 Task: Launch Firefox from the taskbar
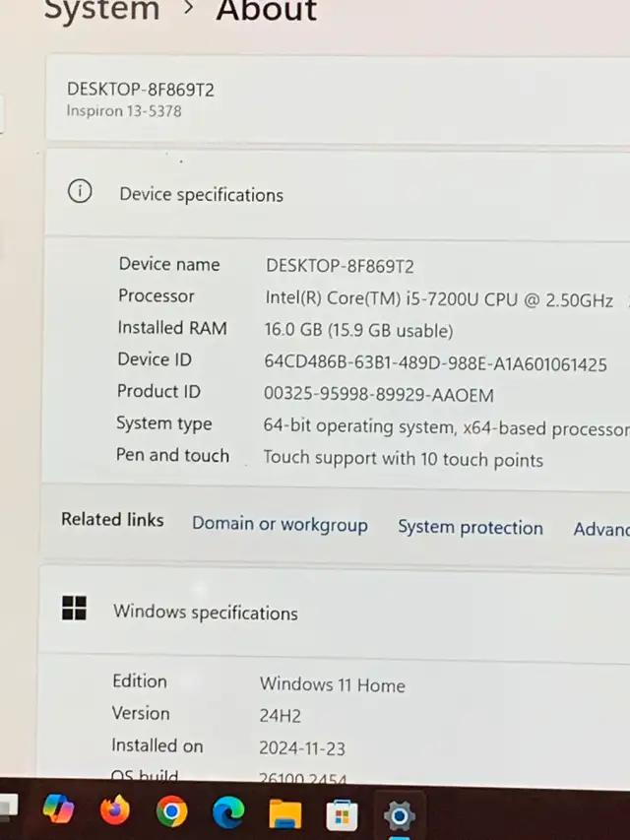pos(115,810)
